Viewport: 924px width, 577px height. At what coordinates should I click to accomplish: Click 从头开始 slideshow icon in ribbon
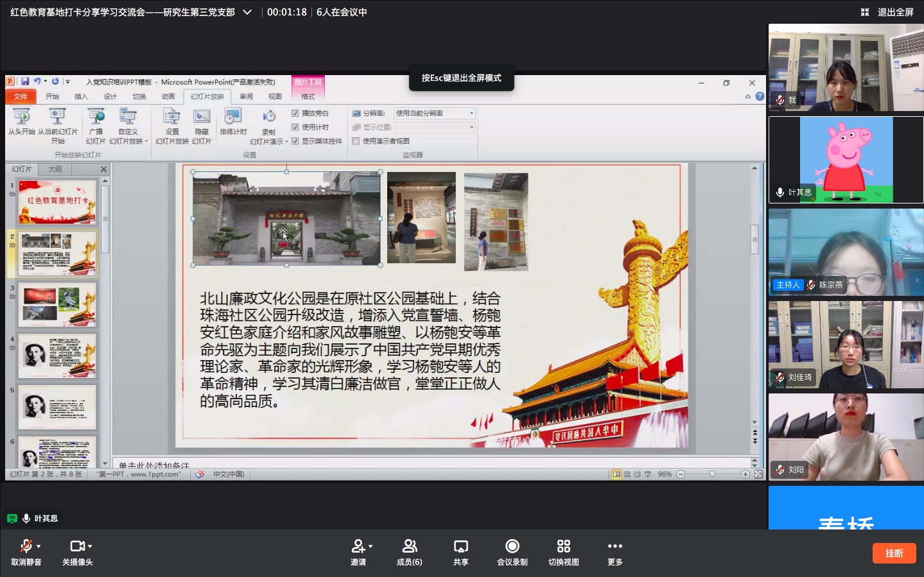click(x=22, y=117)
